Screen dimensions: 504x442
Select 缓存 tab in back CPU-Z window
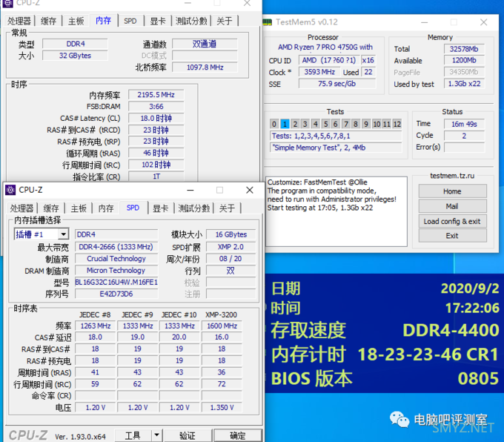pyautogui.click(x=48, y=22)
